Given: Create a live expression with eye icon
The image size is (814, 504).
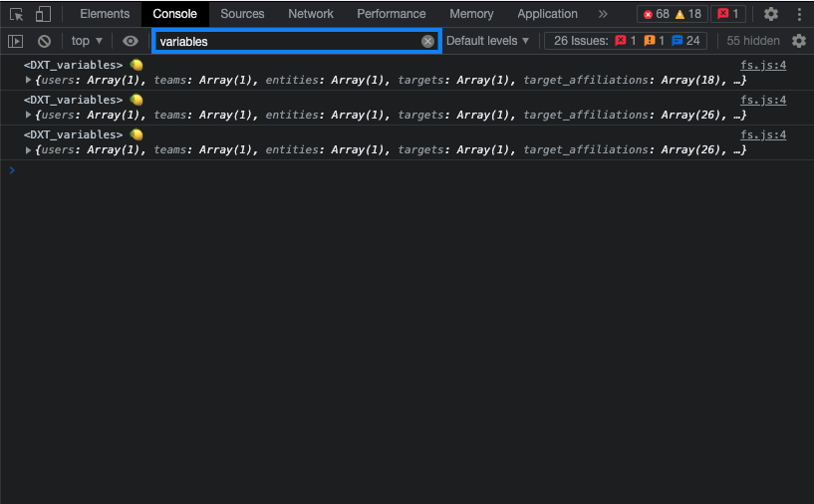Looking at the screenshot, I should click(x=131, y=41).
